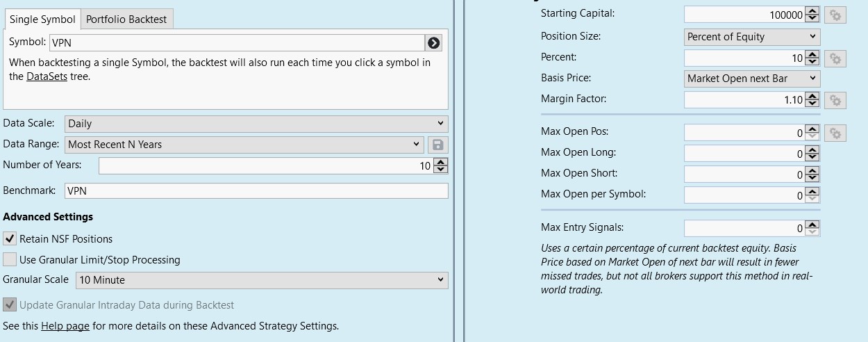The image size is (868, 342).
Task: Expand the Position Size dropdown
Action: coord(751,37)
